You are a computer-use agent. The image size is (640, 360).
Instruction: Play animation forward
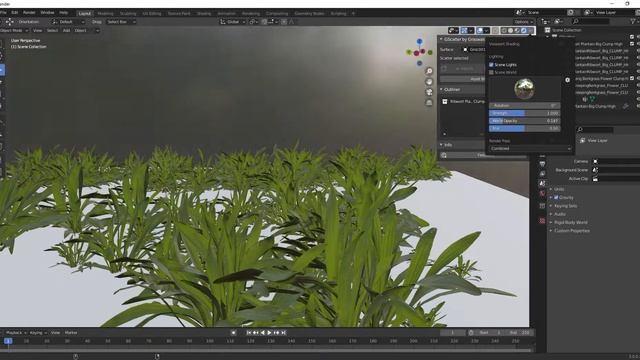(269, 333)
